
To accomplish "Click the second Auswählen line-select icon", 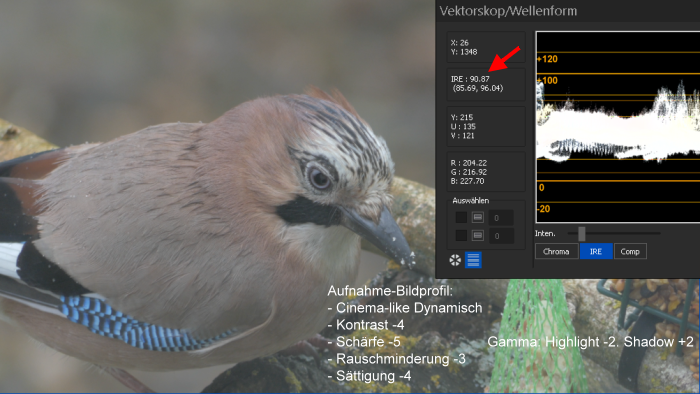I will coord(478,236).
